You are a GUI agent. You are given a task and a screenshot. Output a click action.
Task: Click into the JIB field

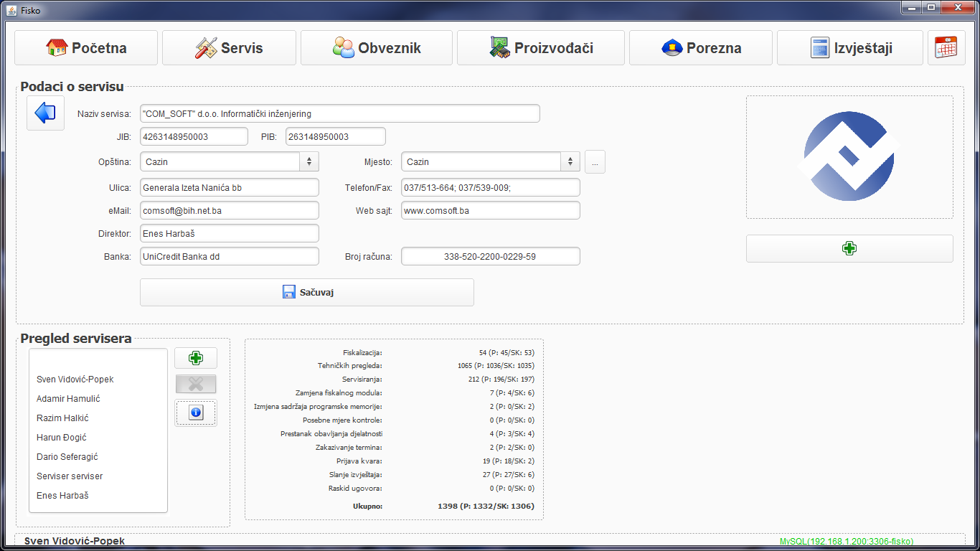pyautogui.click(x=194, y=136)
